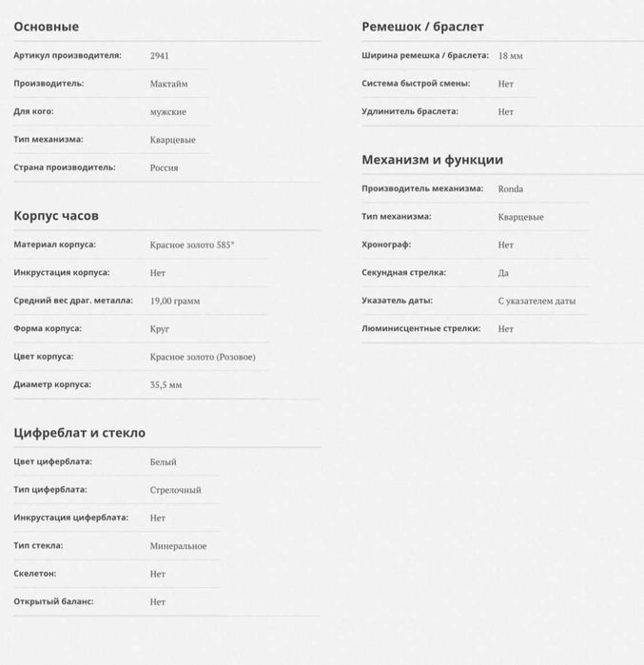Click the "Механизм и функции" heading
The width and height of the screenshot is (644, 665).
[x=432, y=160]
